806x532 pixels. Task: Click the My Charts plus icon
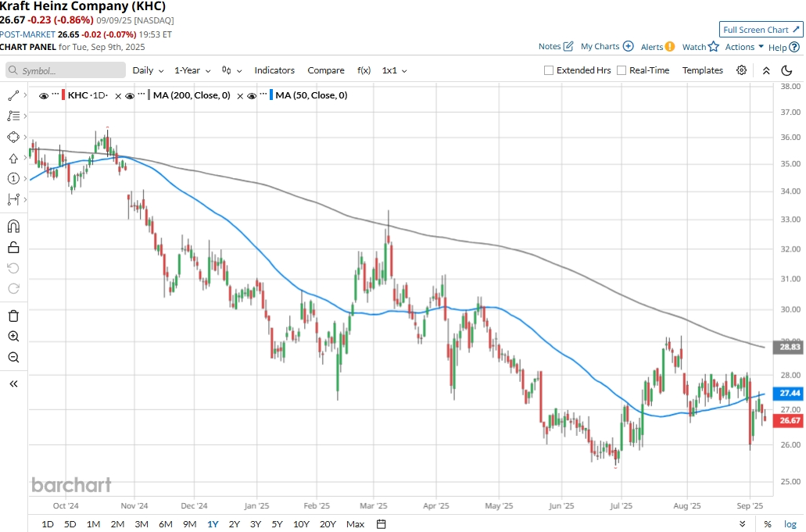tap(628, 46)
